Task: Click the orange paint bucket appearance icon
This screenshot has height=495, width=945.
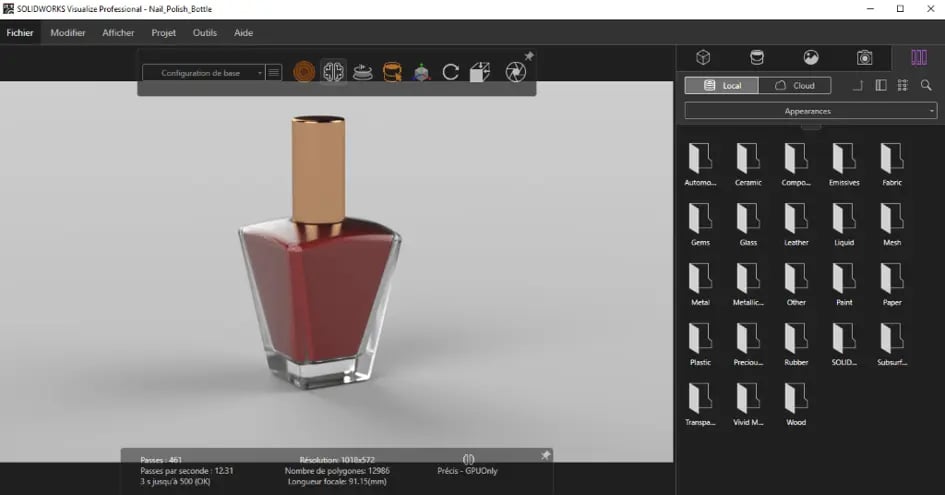Action: 392,72
